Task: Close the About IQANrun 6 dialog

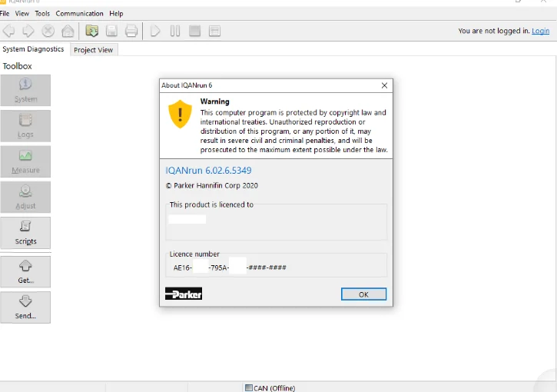Action: click(x=384, y=85)
